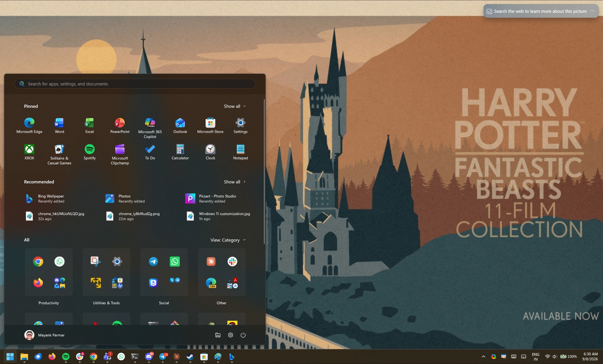The image size is (603, 364).
Task: Open Solitaire & Casual Games
Action: [x=59, y=155]
